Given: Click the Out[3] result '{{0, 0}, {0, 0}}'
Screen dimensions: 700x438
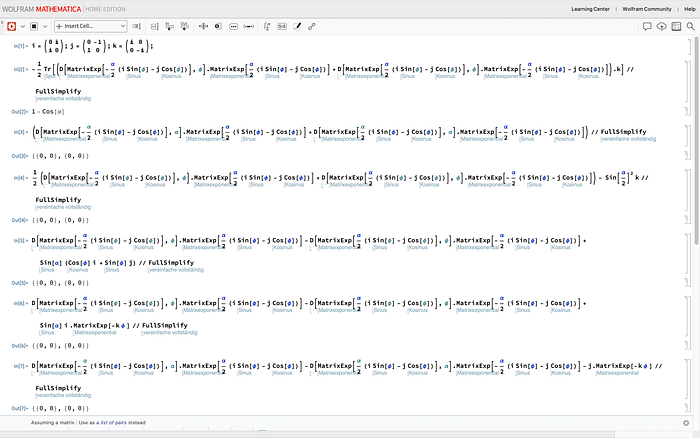Looking at the screenshot, I should click(x=60, y=156).
